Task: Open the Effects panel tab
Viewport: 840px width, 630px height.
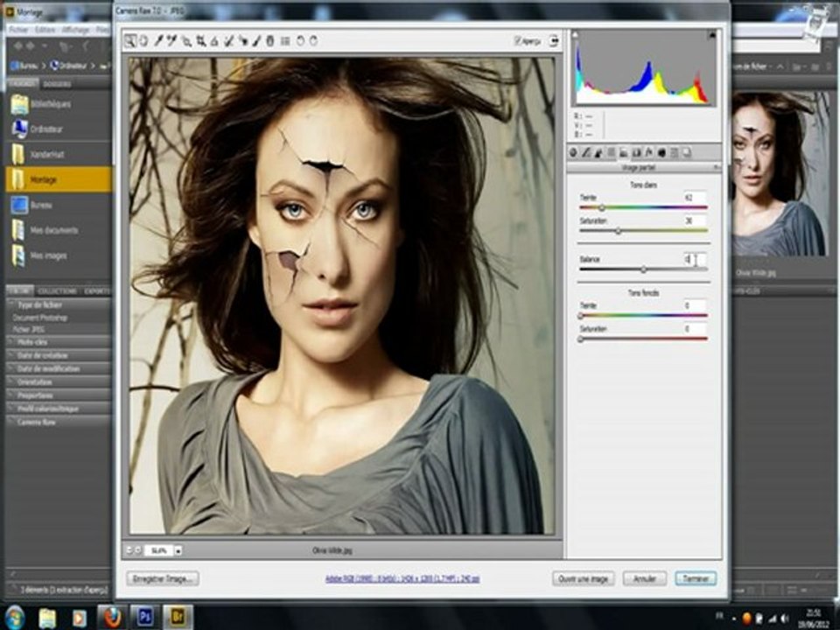Action: click(649, 152)
